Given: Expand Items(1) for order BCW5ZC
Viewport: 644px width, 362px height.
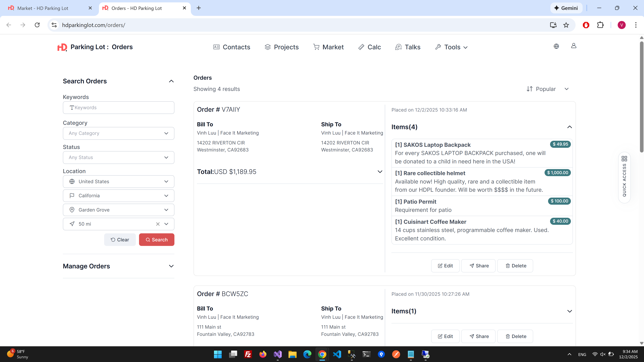Looking at the screenshot, I should pos(569,311).
